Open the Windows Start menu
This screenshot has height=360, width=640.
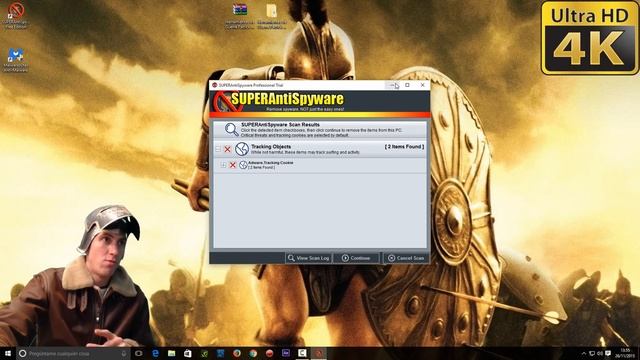point(8,353)
